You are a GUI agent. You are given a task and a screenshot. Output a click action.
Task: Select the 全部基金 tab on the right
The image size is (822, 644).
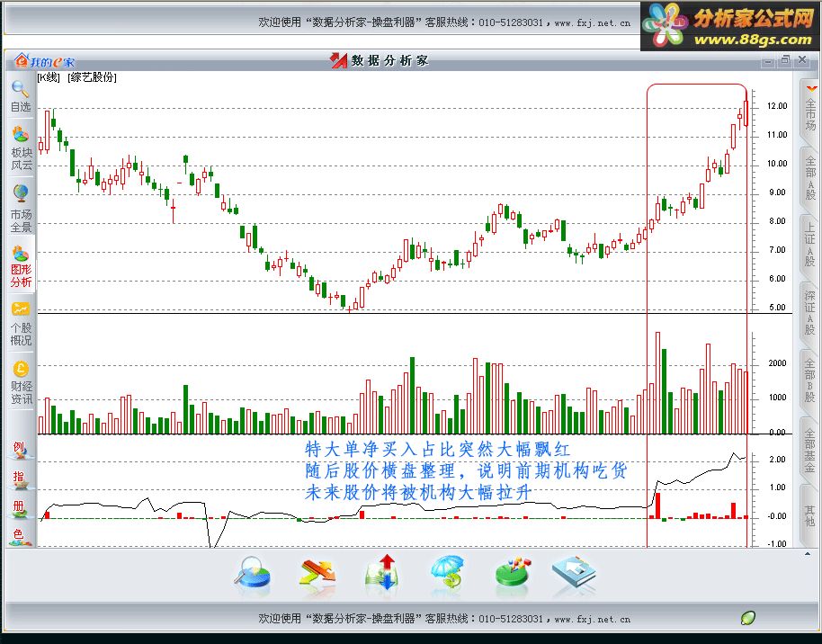click(810, 450)
